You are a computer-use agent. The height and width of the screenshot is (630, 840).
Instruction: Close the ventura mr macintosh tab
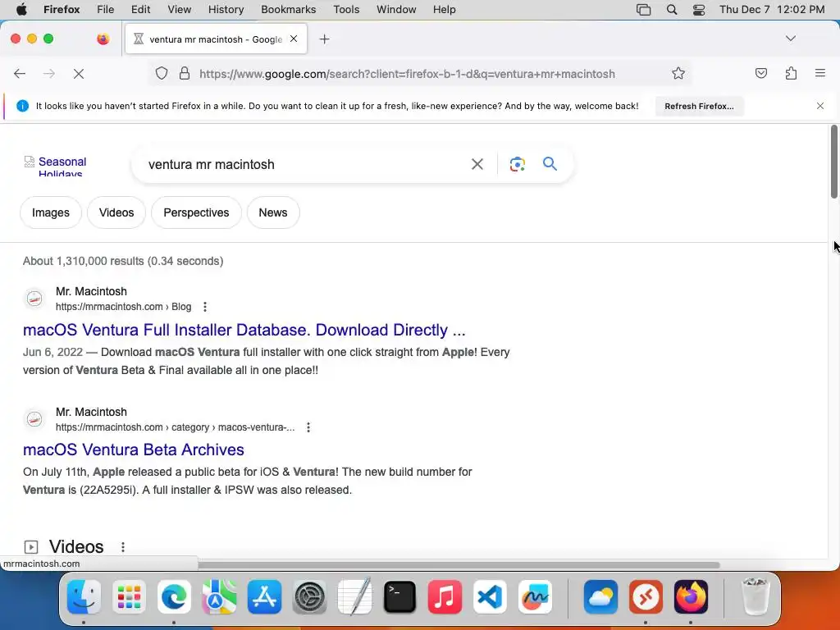click(294, 39)
